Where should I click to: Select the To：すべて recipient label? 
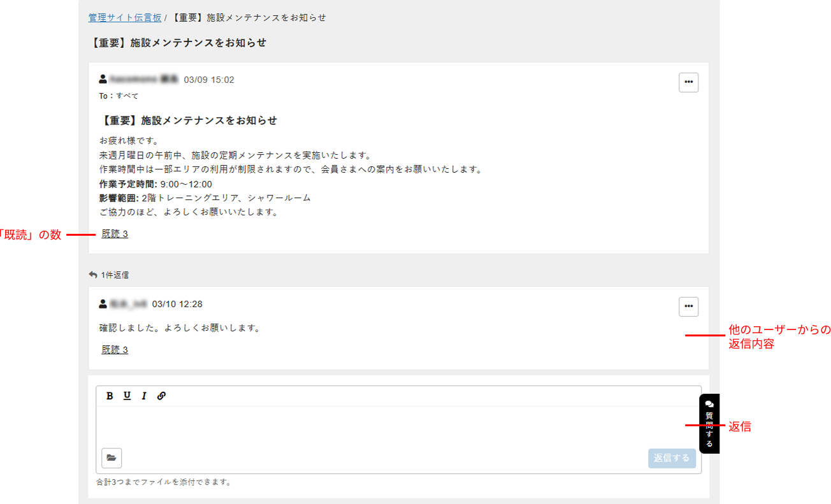tap(117, 96)
